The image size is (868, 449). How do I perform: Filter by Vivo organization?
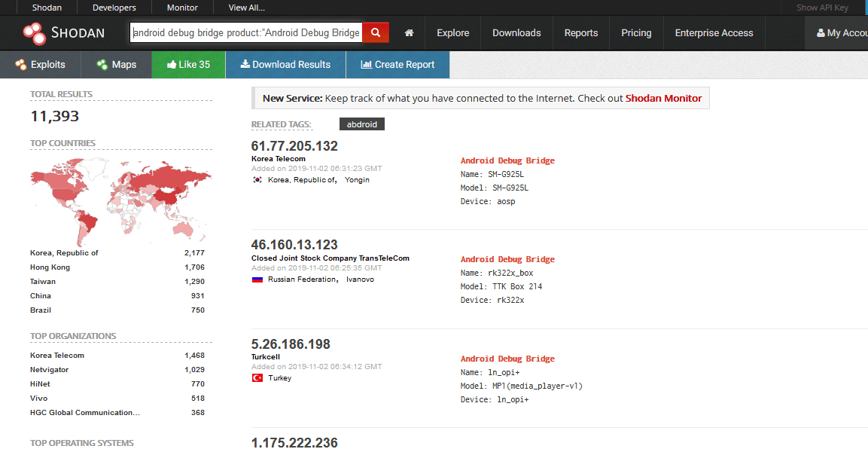pyautogui.click(x=38, y=399)
